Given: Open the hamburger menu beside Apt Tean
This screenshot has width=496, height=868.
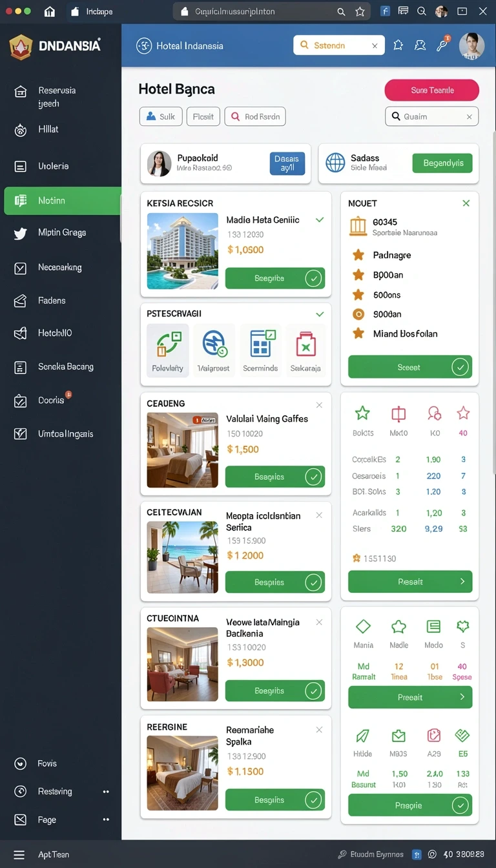Looking at the screenshot, I should coord(19,854).
